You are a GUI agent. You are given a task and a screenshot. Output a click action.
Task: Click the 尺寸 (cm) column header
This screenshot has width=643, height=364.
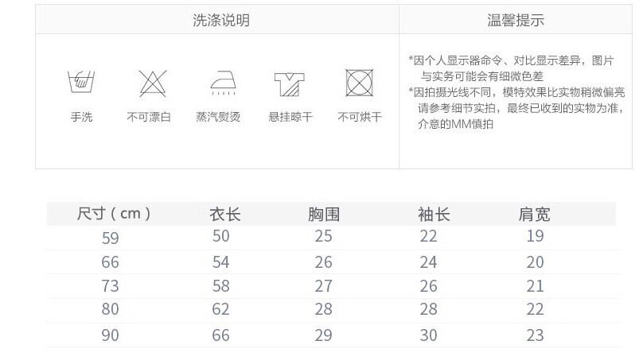coord(114,213)
